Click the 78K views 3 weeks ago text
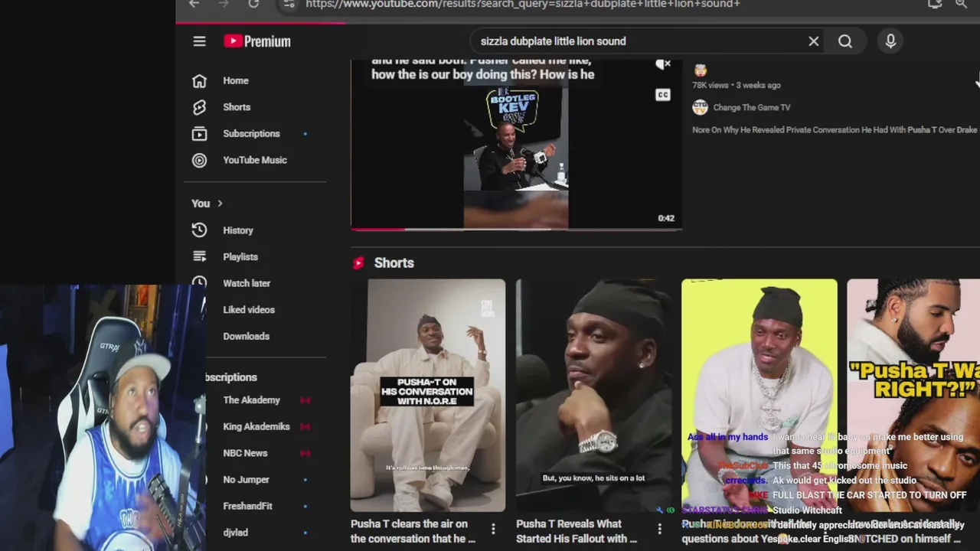The width and height of the screenshot is (980, 551). tap(737, 86)
